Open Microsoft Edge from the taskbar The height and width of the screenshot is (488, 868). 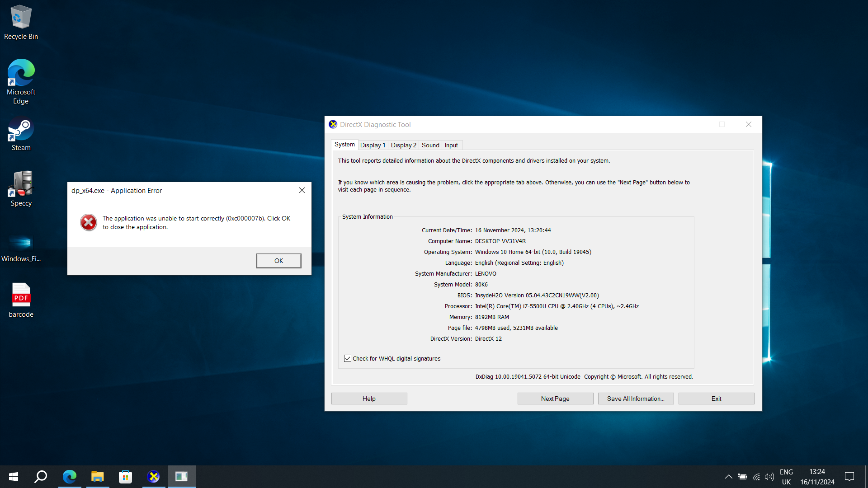(x=70, y=477)
